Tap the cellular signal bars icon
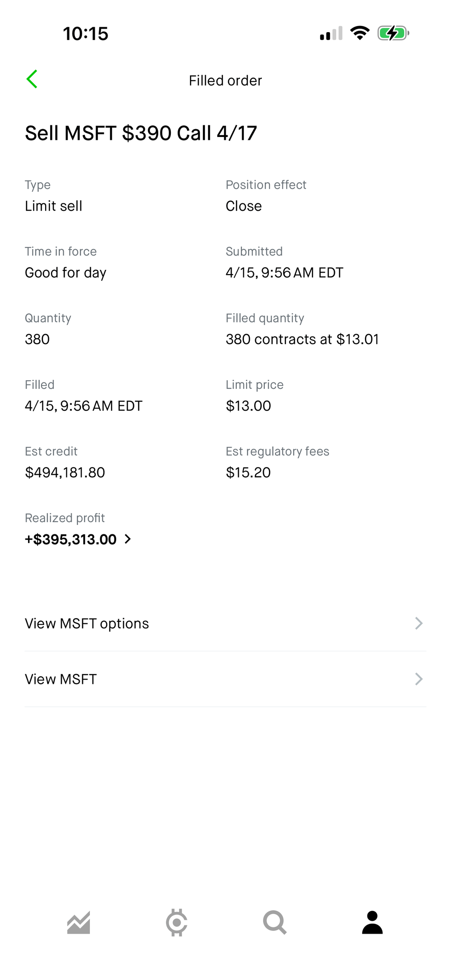The width and height of the screenshot is (451, 980). pyautogui.click(x=331, y=33)
